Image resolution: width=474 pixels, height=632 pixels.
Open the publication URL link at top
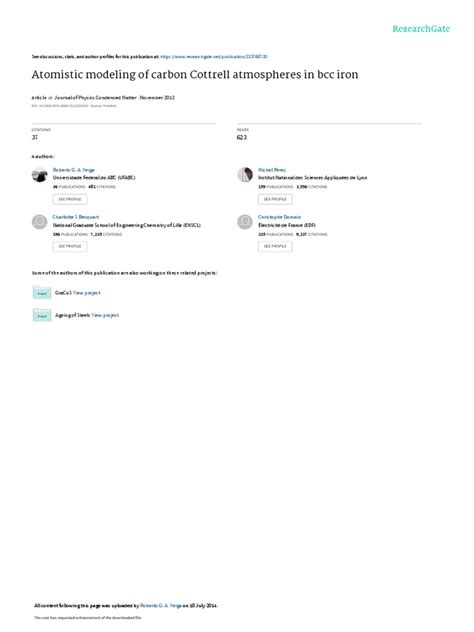pyautogui.click(x=214, y=57)
